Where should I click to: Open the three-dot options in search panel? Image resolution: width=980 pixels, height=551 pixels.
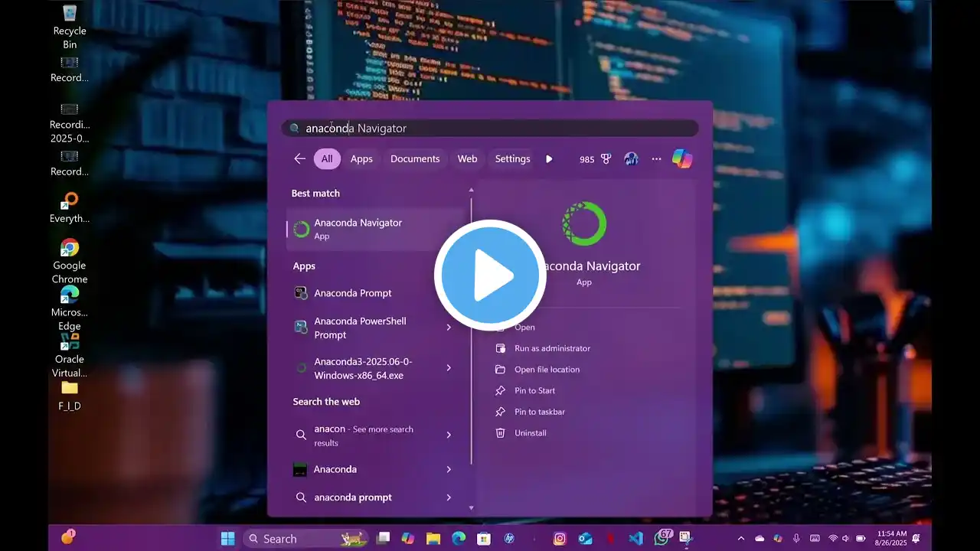pyautogui.click(x=656, y=159)
